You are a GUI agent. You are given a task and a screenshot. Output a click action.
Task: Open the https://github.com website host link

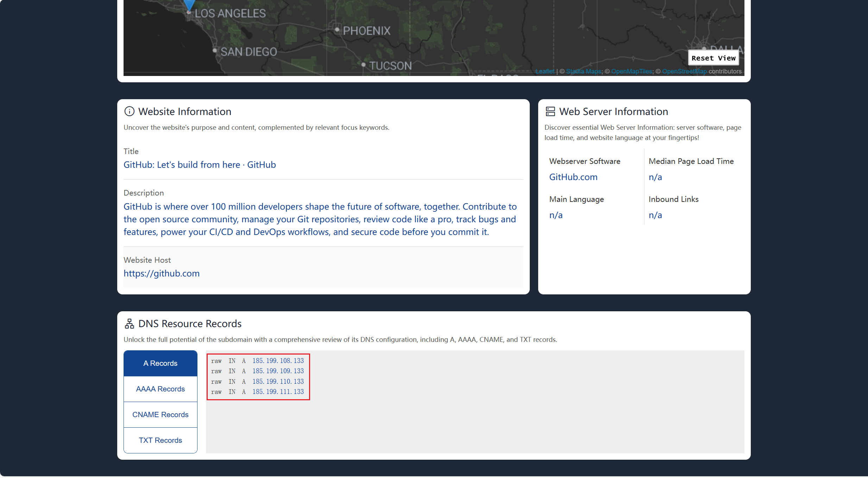coord(162,273)
